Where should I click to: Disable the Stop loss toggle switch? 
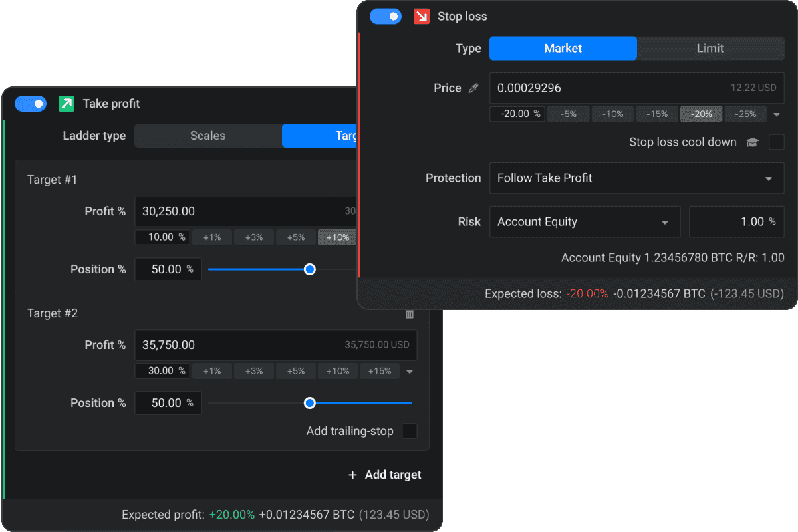[x=386, y=16]
